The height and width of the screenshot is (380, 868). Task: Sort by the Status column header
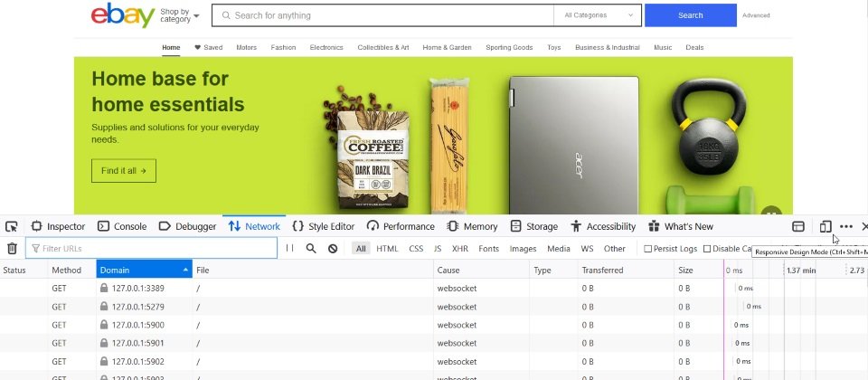[24, 271]
